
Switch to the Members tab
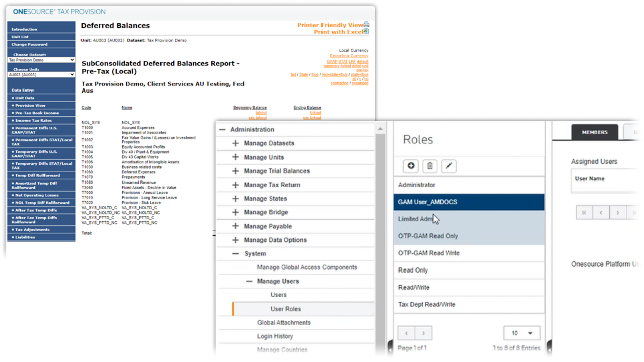click(x=595, y=132)
